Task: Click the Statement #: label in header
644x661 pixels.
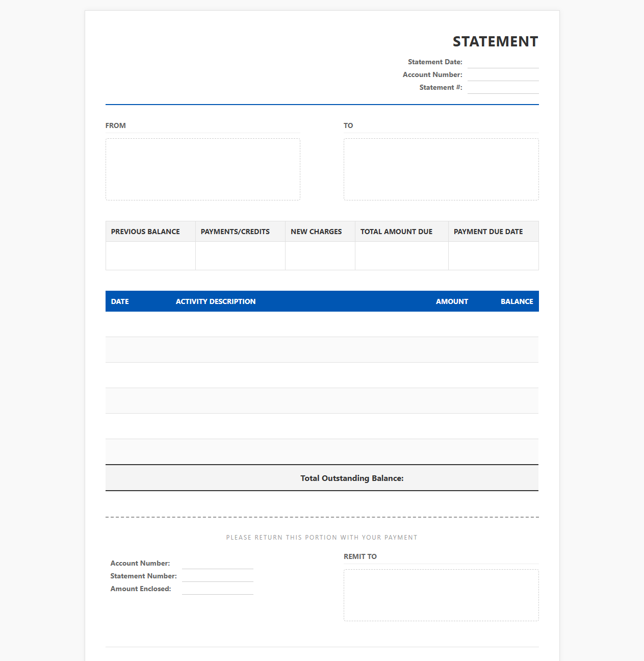Action: [441, 88]
